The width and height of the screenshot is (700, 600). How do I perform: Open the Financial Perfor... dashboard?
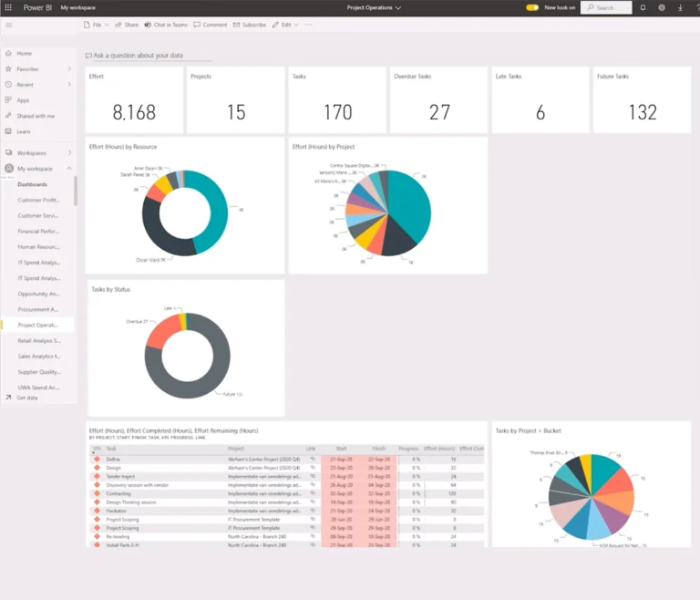(x=38, y=231)
